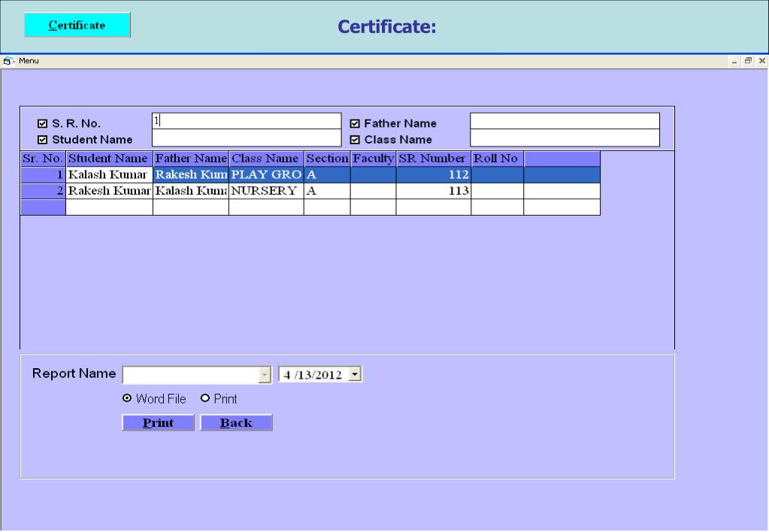Expand the date picker dropdown arrow
This screenshot has height=532, width=769.
coord(356,374)
